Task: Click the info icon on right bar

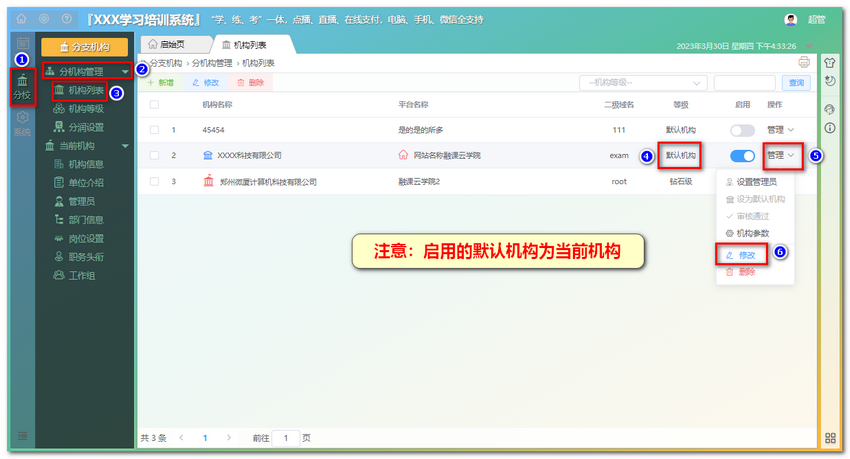Action: click(x=829, y=128)
